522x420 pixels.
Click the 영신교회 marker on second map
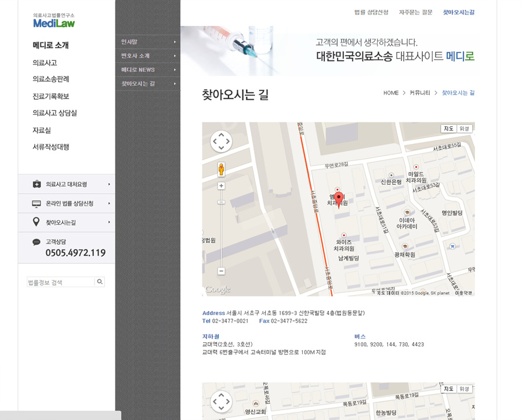[256, 403]
